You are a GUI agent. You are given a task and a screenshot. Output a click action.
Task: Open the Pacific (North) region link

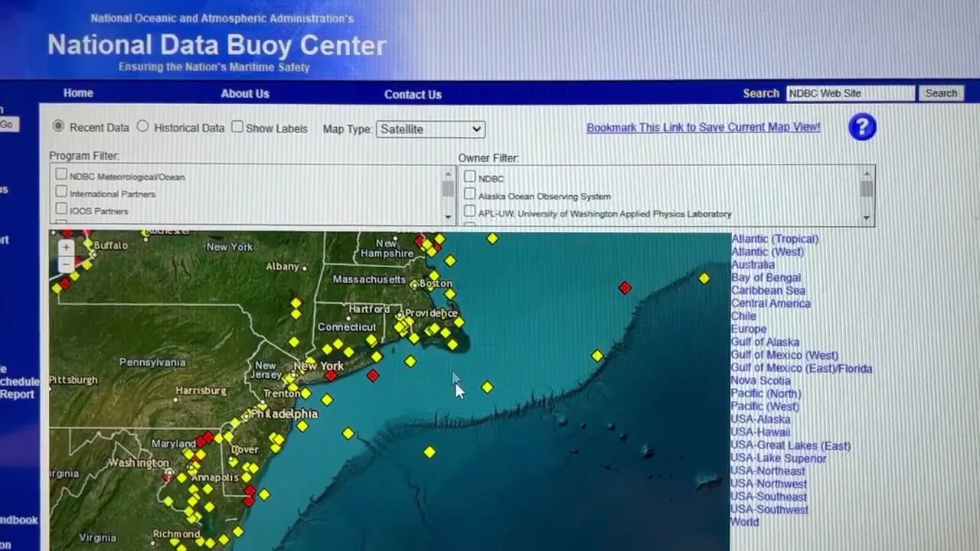(766, 393)
